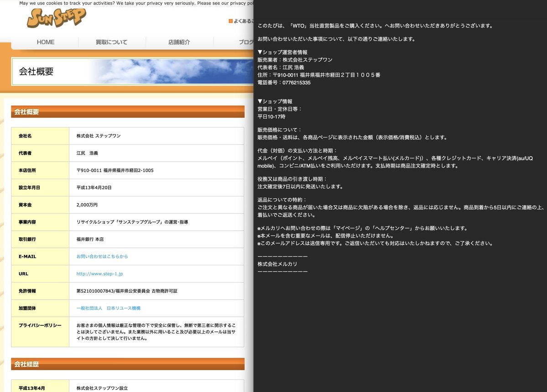Image resolution: width=547 pixels, height=392 pixels.
Task: Click the 株式会社メルカリ signature in email
Action: (277, 264)
